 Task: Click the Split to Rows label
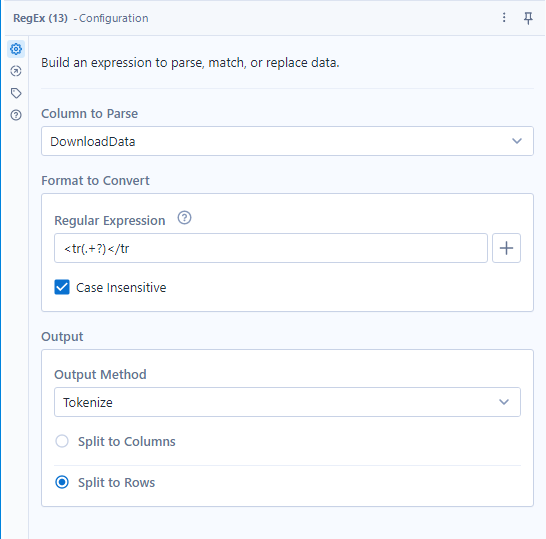tap(116, 483)
